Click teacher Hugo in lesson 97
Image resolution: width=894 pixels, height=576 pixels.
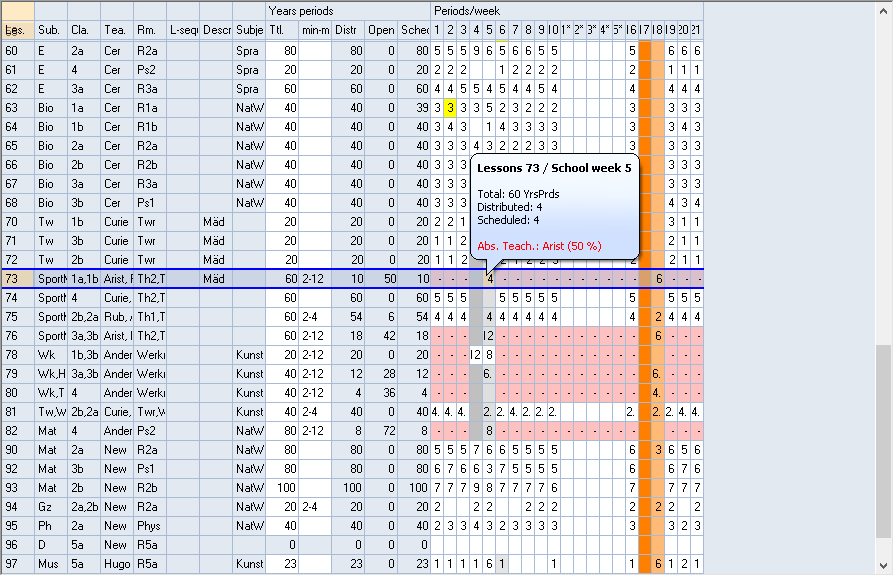click(117, 564)
